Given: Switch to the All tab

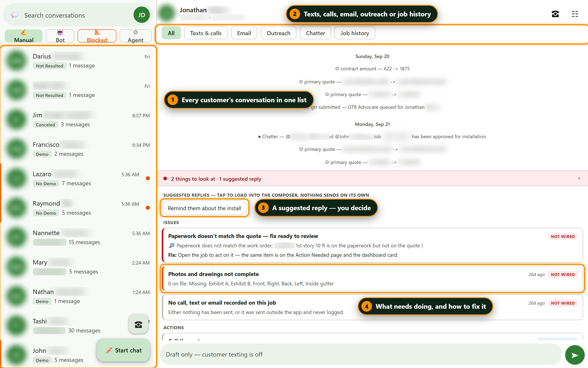Looking at the screenshot, I should 171,33.
